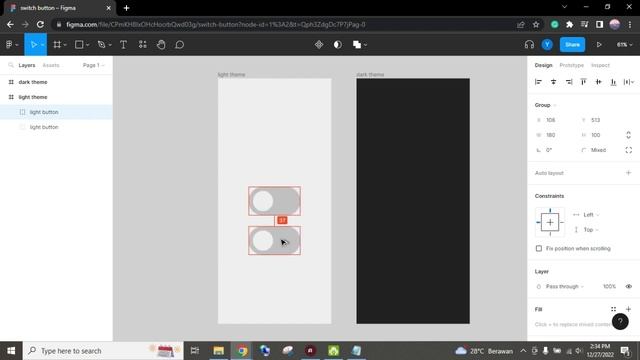Add auto layout with plus button
The image size is (640, 360).
click(629, 173)
